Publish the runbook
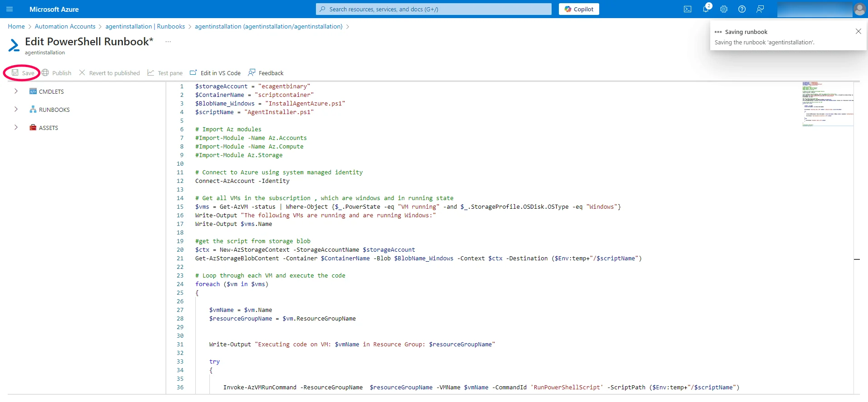This screenshot has height=402, width=868. pos(57,73)
